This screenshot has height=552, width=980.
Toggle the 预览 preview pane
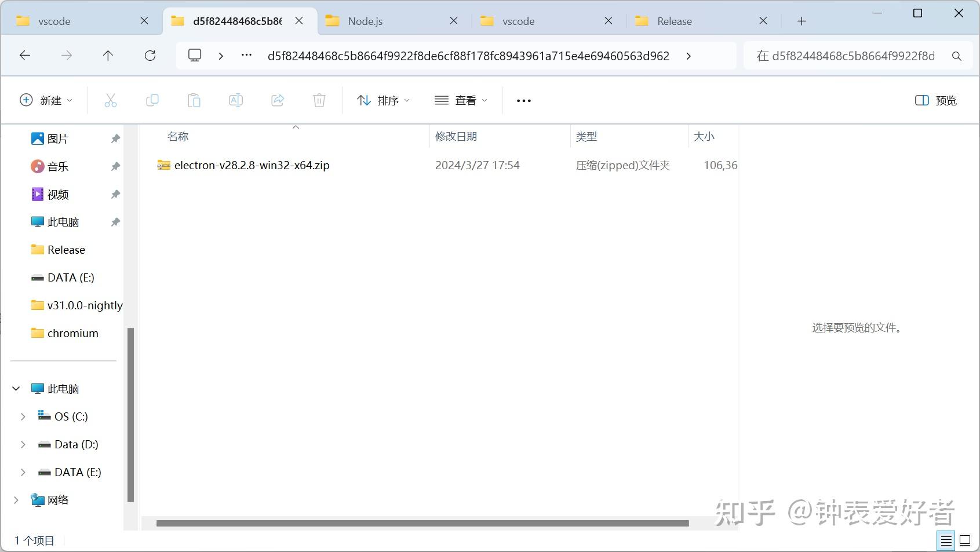click(935, 100)
